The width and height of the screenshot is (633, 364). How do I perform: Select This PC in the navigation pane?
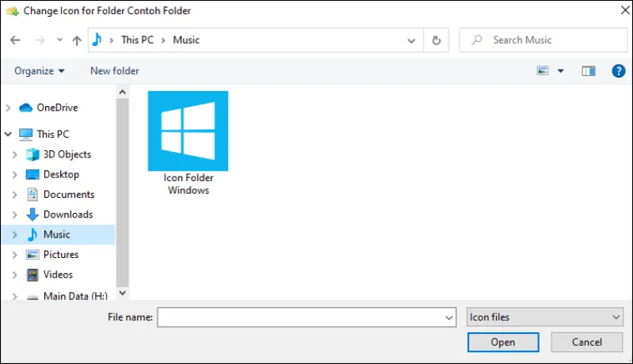coord(53,134)
